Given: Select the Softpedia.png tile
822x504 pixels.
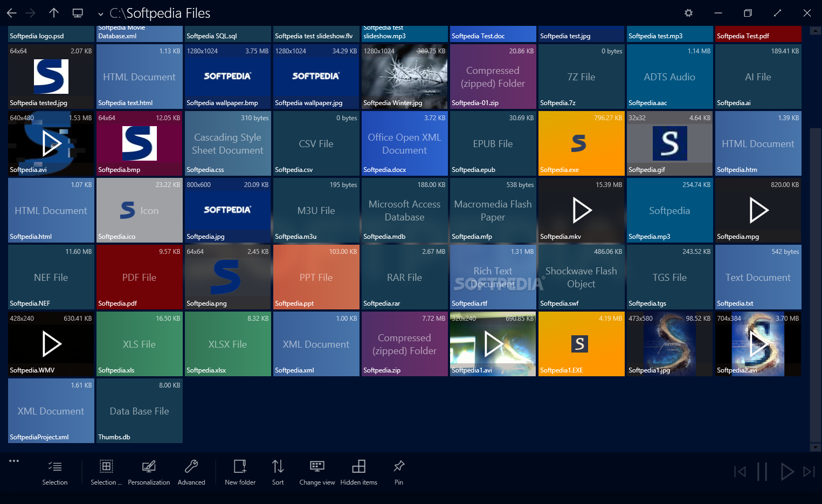Looking at the screenshot, I should coord(228,277).
